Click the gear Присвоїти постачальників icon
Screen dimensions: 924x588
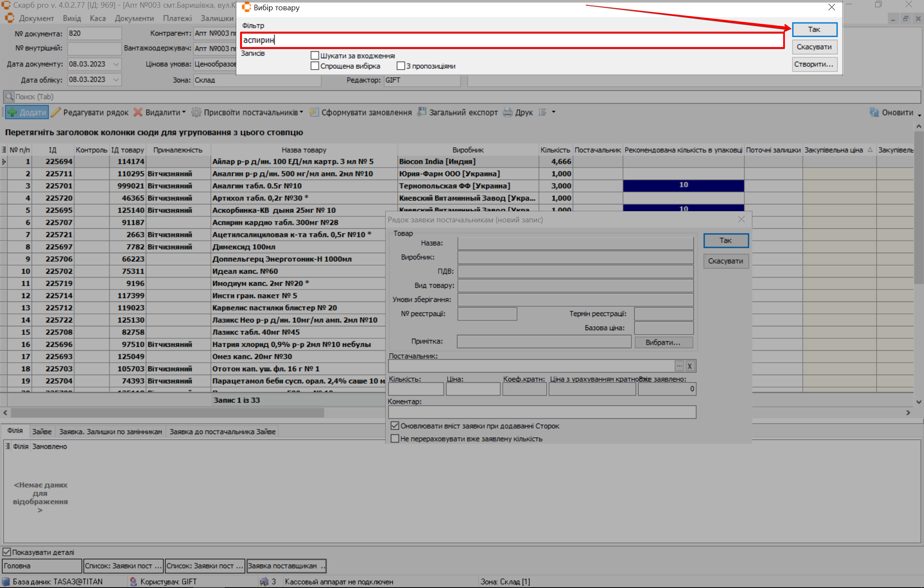tap(196, 112)
